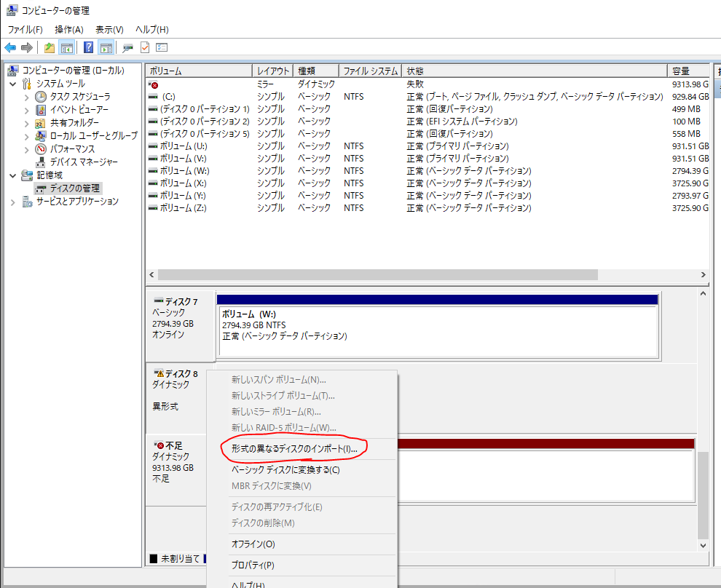The image size is (721, 588).
Task: Click the gray Forward arrow toolbar icon
Action: coord(27,47)
